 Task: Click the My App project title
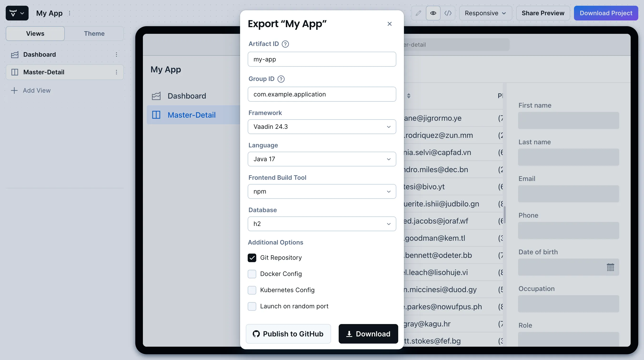49,13
